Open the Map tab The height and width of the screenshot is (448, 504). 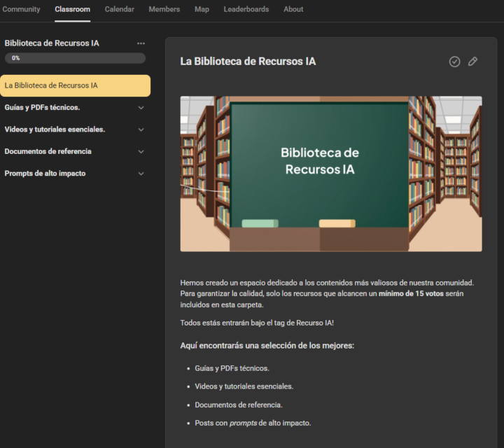tap(202, 9)
